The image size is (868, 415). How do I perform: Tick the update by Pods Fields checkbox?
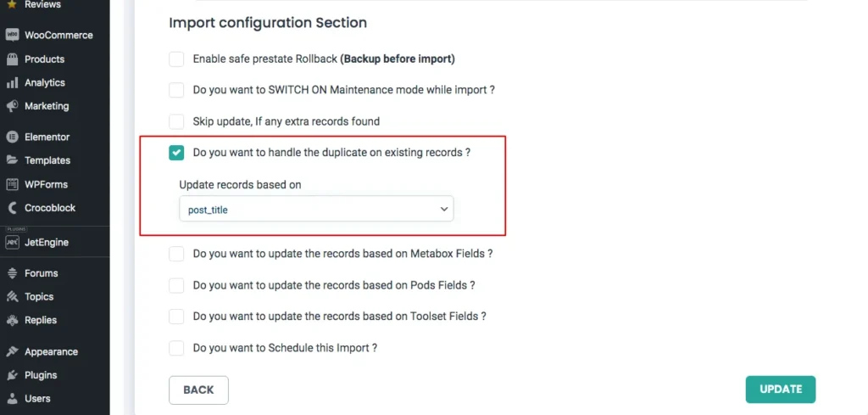[x=176, y=285]
